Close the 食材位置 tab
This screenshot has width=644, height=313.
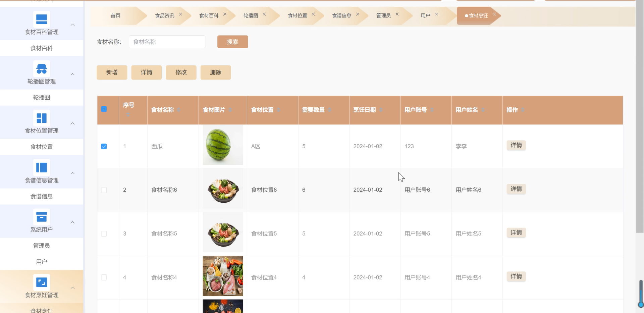pyautogui.click(x=313, y=14)
